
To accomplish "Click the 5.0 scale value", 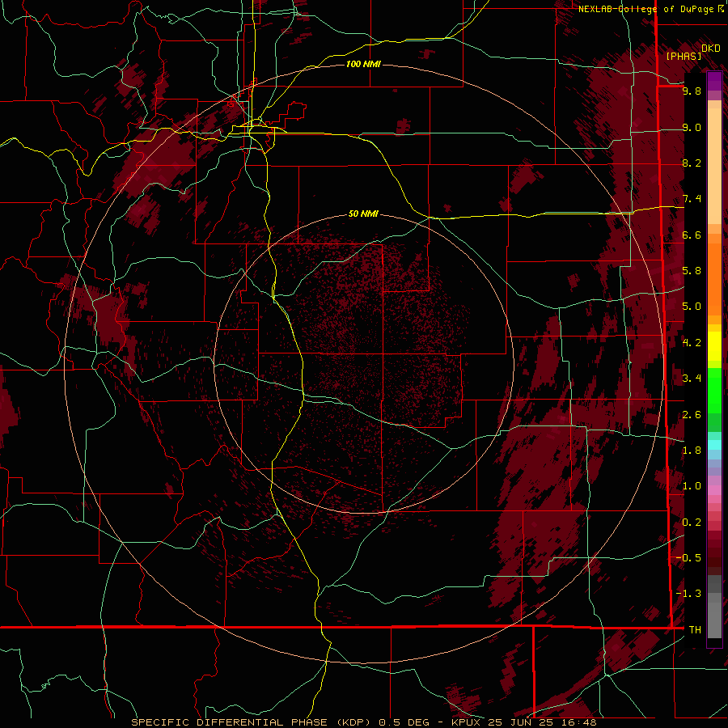I will pyautogui.click(x=692, y=307).
